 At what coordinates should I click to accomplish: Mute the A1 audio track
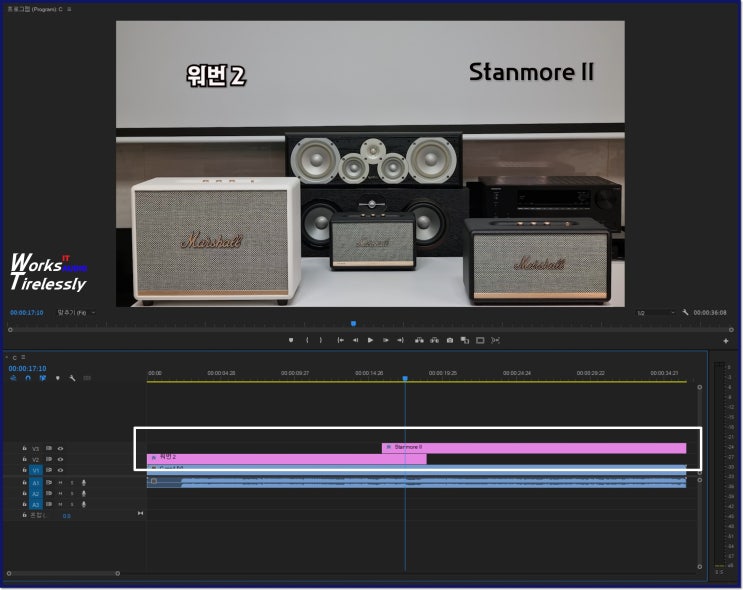coord(60,482)
